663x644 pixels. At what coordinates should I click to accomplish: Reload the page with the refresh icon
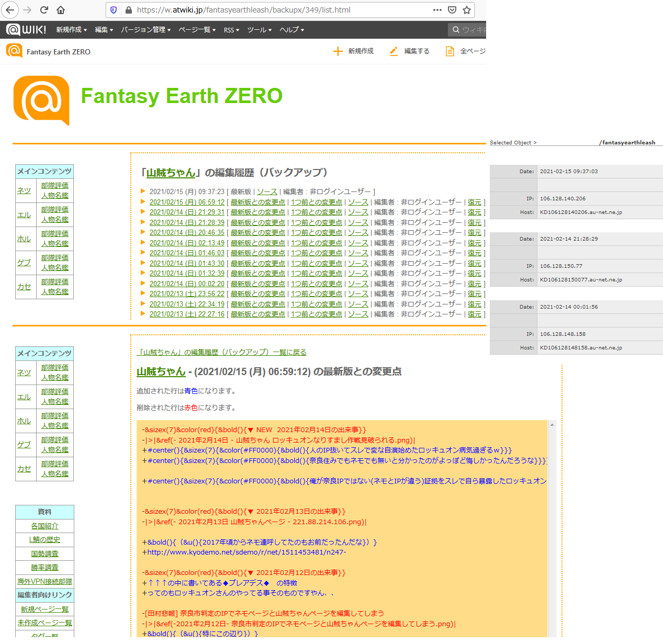click(x=44, y=10)
